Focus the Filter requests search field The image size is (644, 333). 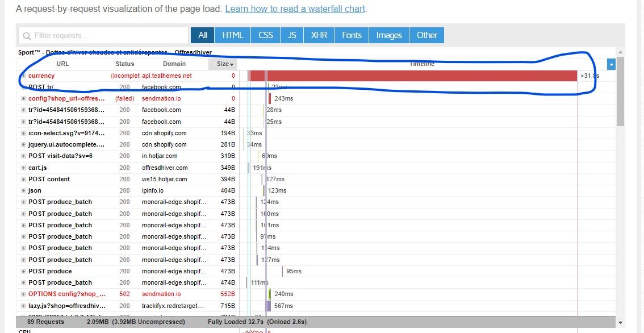(103, 35)
